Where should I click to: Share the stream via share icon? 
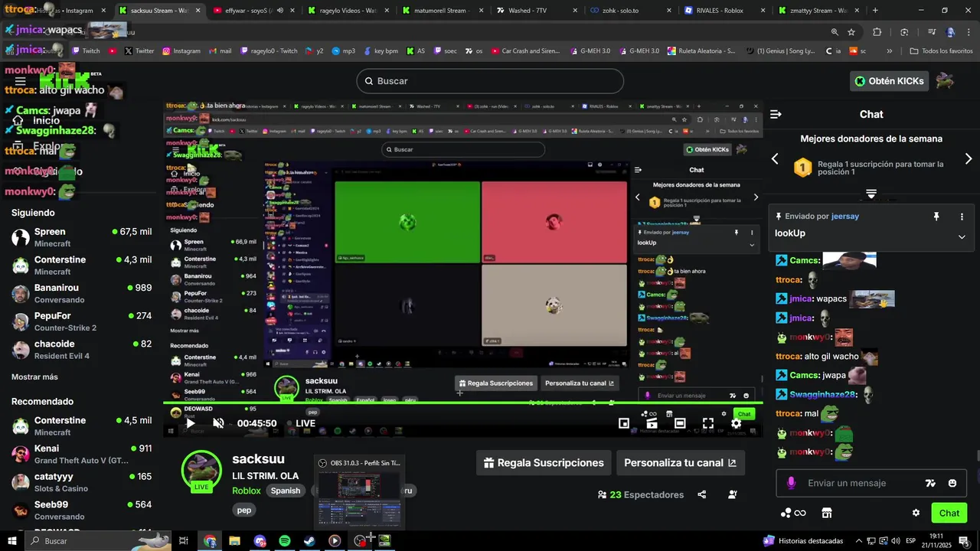tap(701, 494)
